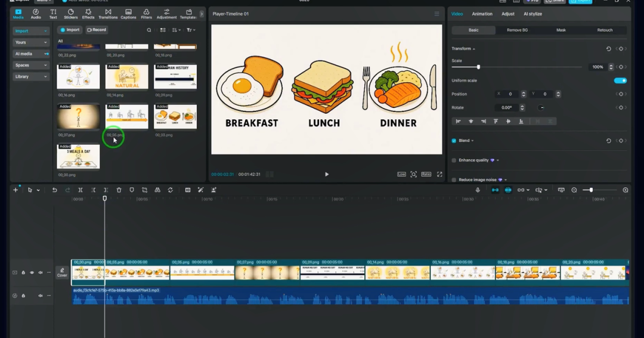Delete selected clip with trash icon
This screenshot has width=644, height=338.
119,190
